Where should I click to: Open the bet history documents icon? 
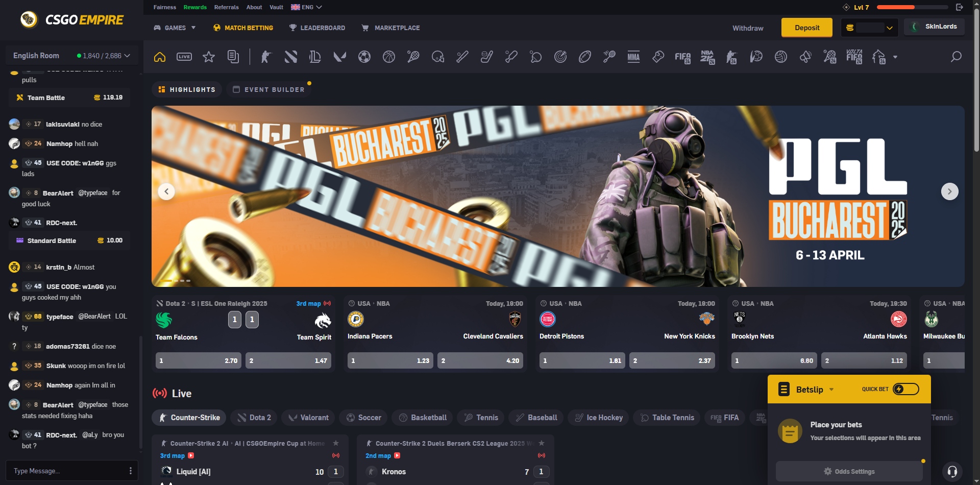pos(233,57)
